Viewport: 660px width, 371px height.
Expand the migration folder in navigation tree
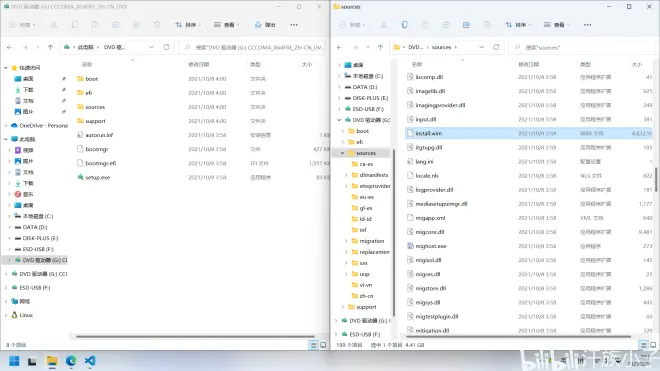346,241
